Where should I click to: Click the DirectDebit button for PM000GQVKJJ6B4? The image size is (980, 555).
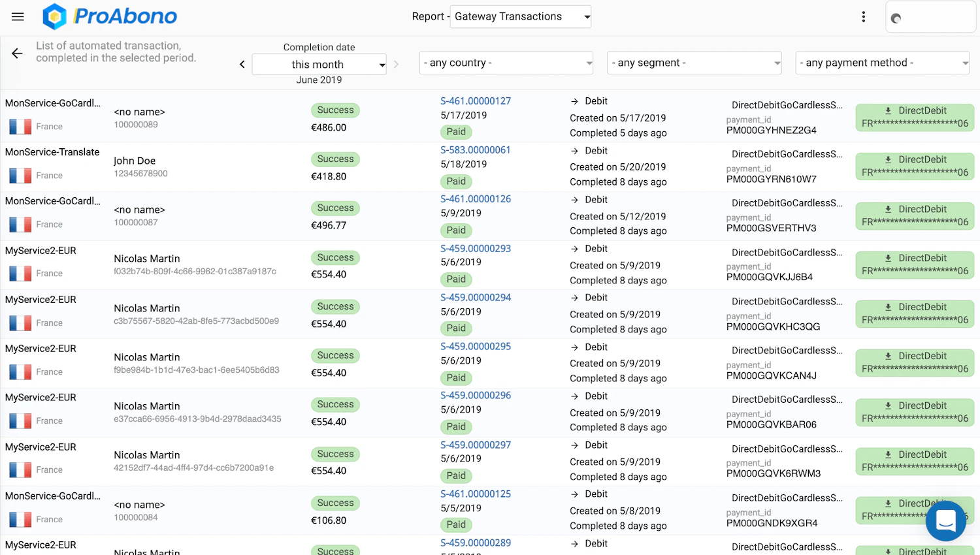pyautogui.click(x=915, y=264)
